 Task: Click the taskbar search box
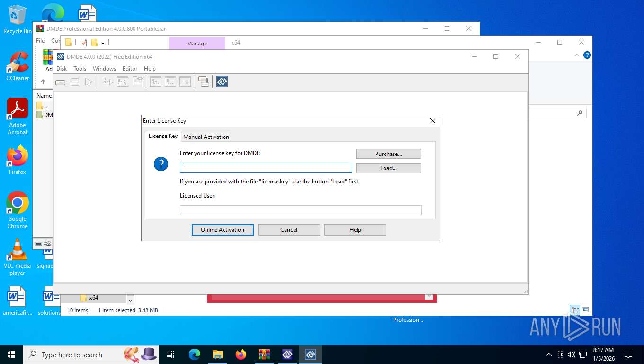click(x=91, y=355)
